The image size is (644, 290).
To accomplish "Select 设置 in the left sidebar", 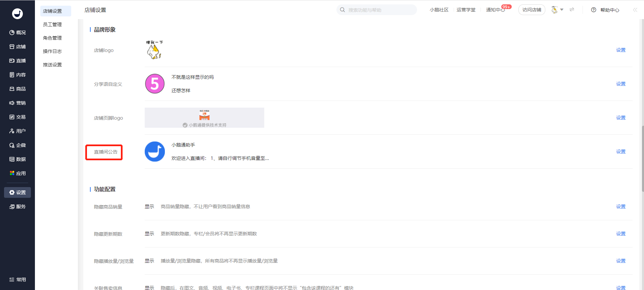I will (x=17, y=192).
